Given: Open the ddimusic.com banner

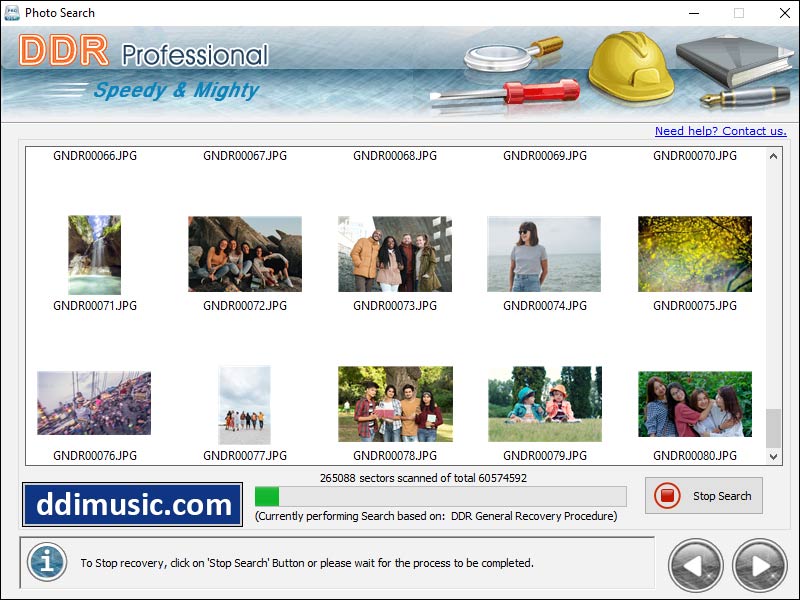Looking at the screenshot, I should point(130,505).
